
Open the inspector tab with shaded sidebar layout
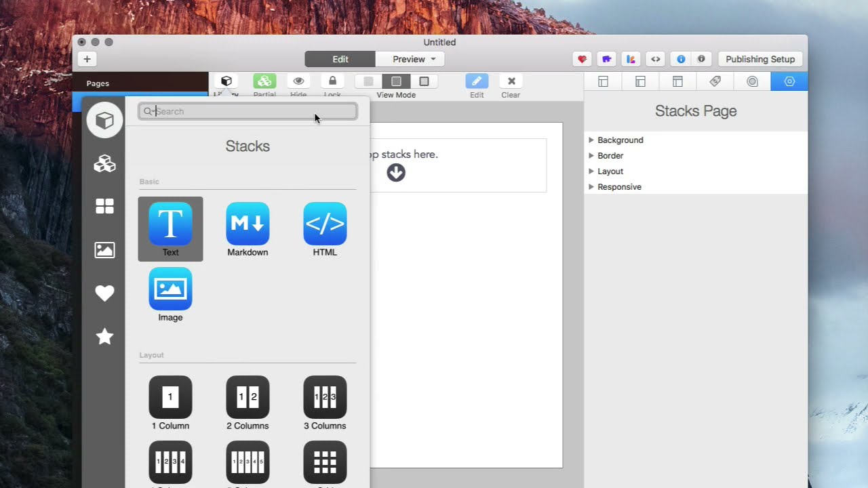click(x=640, y=81)
